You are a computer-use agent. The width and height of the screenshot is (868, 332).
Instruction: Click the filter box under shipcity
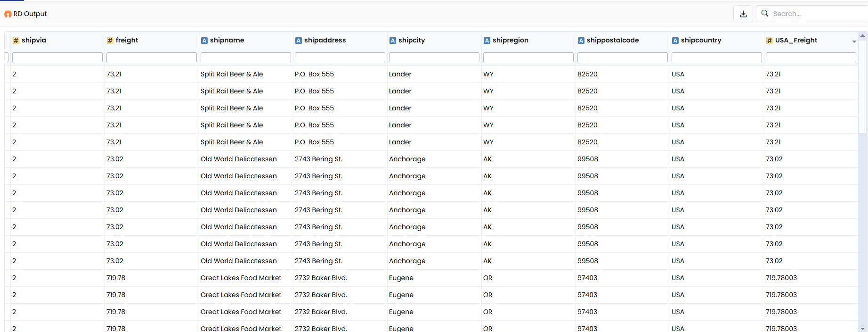tap(434, 57)
